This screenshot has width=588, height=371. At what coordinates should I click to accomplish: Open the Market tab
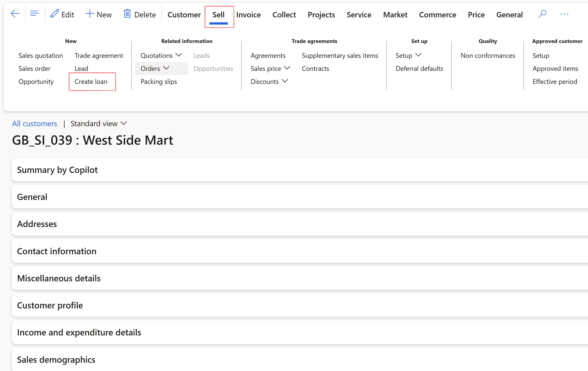coord(395,15)
